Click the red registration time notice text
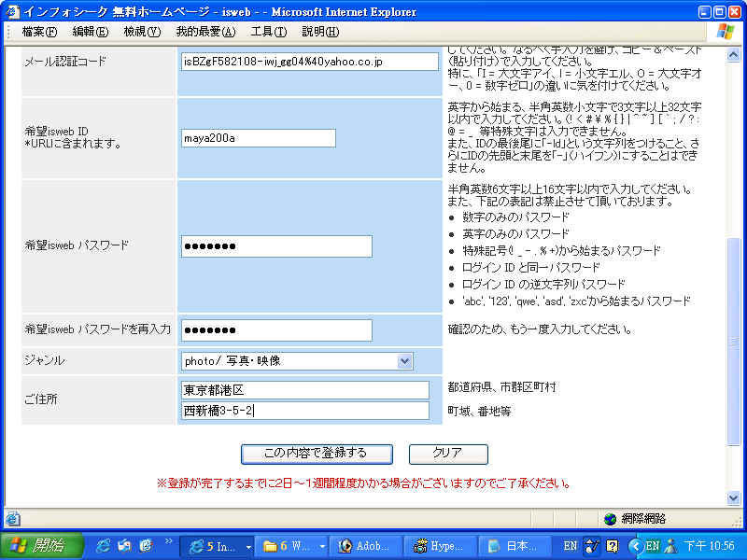This screenshot has width=747, height=560. (x=364, y=483)
